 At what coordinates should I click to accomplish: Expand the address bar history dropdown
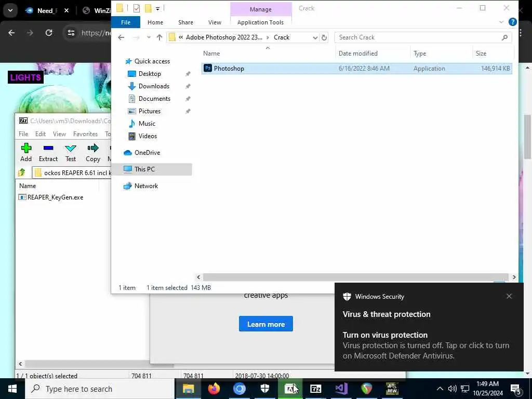(x=315, y=37)
